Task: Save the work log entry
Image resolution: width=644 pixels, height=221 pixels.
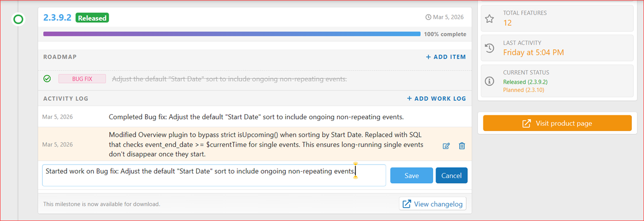Action: pos(411,175)
